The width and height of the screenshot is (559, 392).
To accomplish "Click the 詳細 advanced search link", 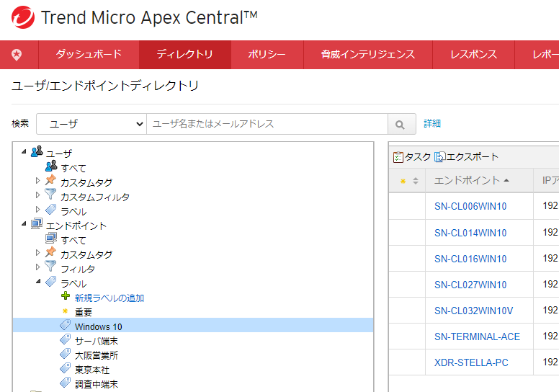I will [x=432, y=124].
